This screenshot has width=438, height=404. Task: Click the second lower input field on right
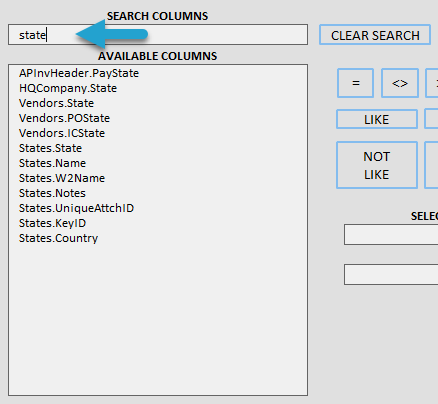coord(391,275)
